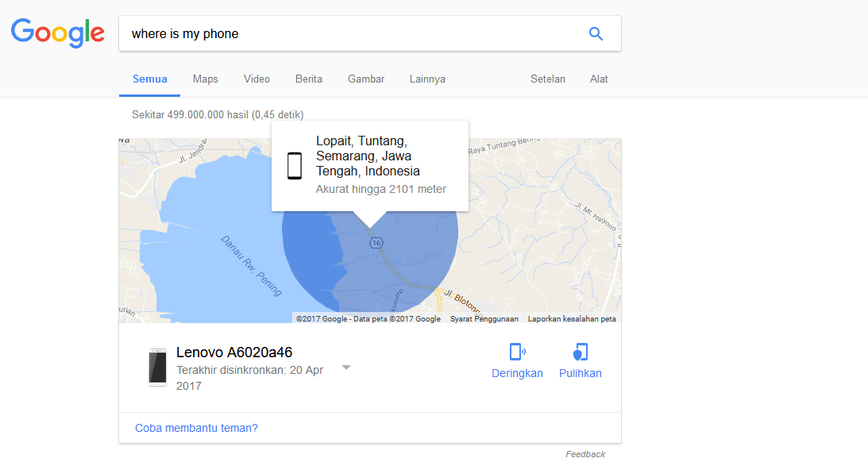Switch to the Maps tab
868x466 pixels.
(206, 79)
